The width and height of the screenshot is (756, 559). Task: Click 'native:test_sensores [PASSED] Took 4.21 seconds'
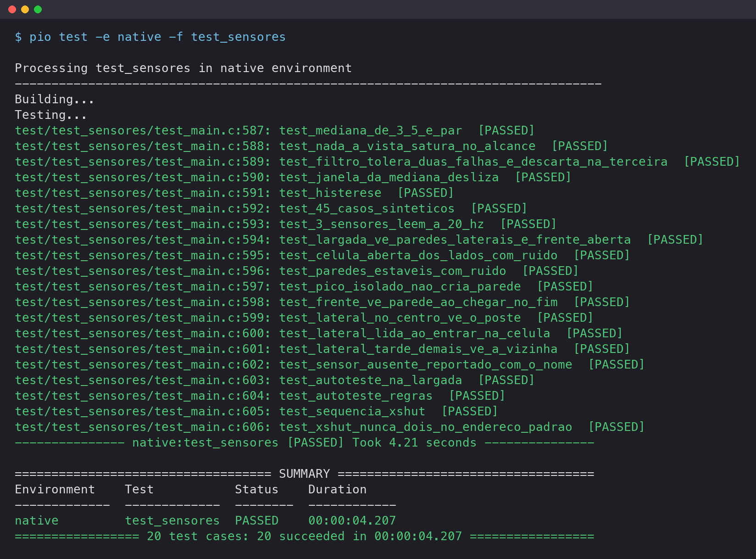(x=305, y=443)
